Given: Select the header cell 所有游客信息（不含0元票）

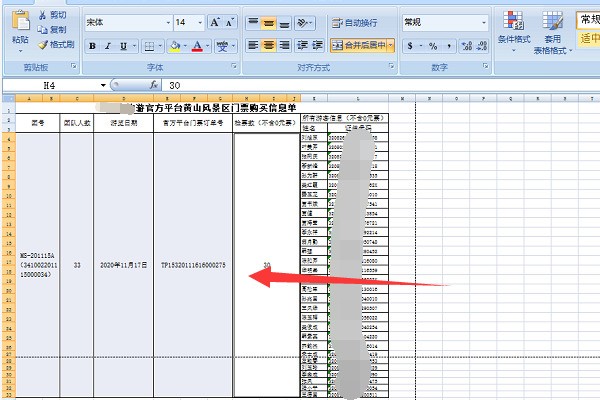Looking at the screenshot, I should [344, 118].
